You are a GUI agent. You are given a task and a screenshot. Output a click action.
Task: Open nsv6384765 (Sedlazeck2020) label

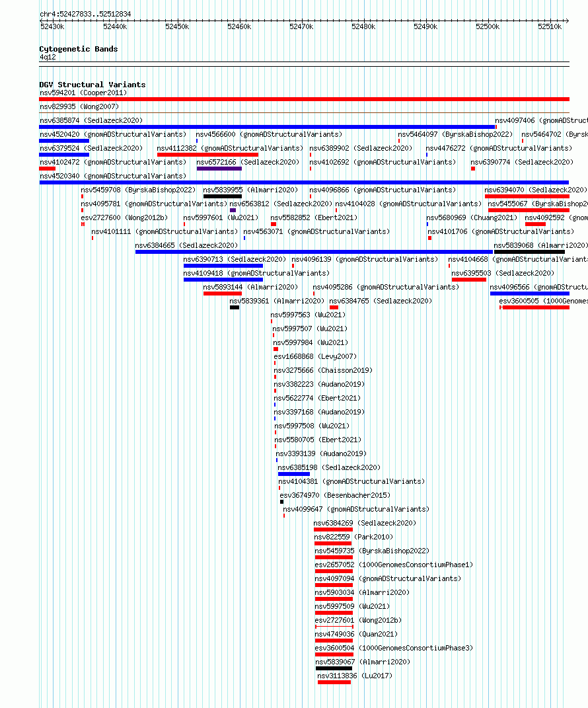click(381, 301)
